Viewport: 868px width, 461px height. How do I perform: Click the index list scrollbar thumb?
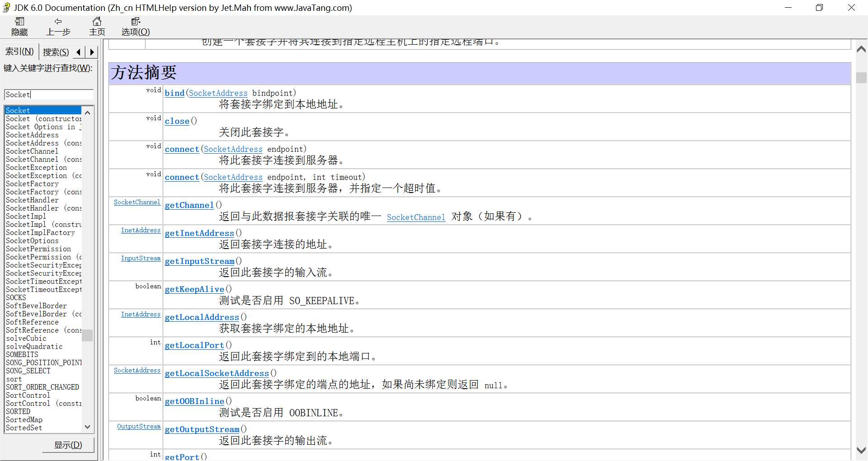pos(87,335)
